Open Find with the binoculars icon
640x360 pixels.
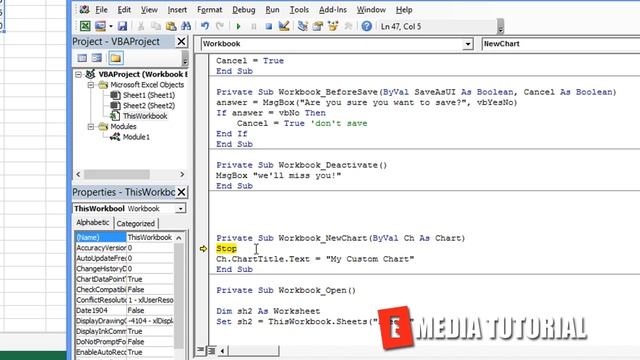point(186,26)
